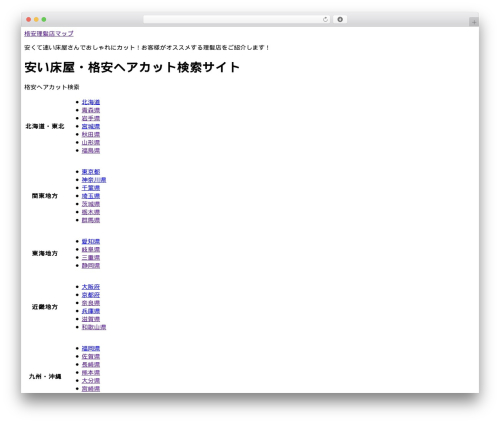Open the 兵庫県 link
Viewport: 500px width, 423px height.
pos(91,311)
